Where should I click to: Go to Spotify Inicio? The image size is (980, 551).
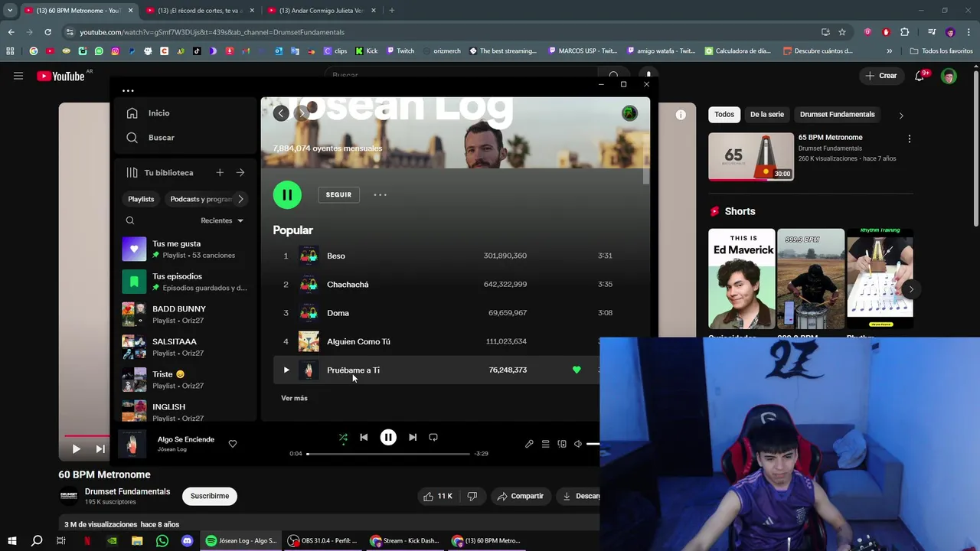pos(149,113)
